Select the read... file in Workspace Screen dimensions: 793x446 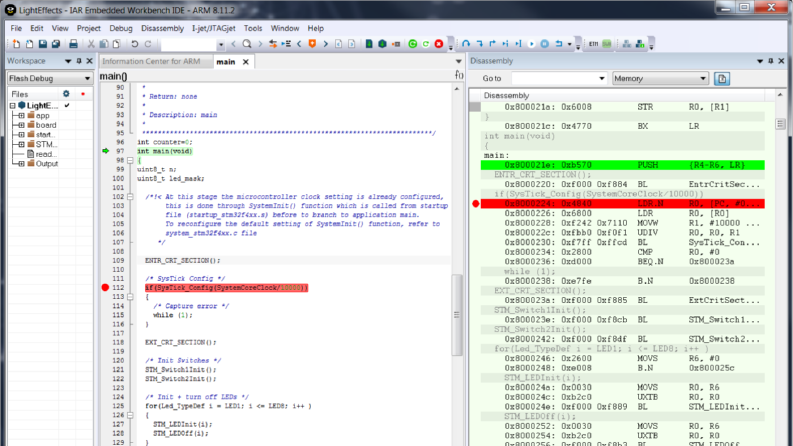(41, 154)
